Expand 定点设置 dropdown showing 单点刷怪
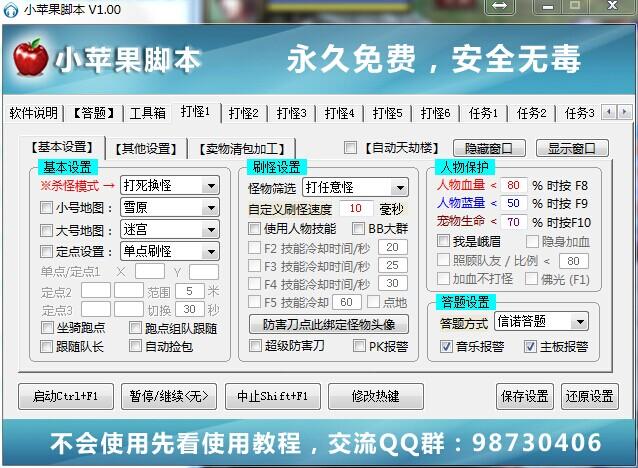 pyautogui.click(x=170, y=251)
